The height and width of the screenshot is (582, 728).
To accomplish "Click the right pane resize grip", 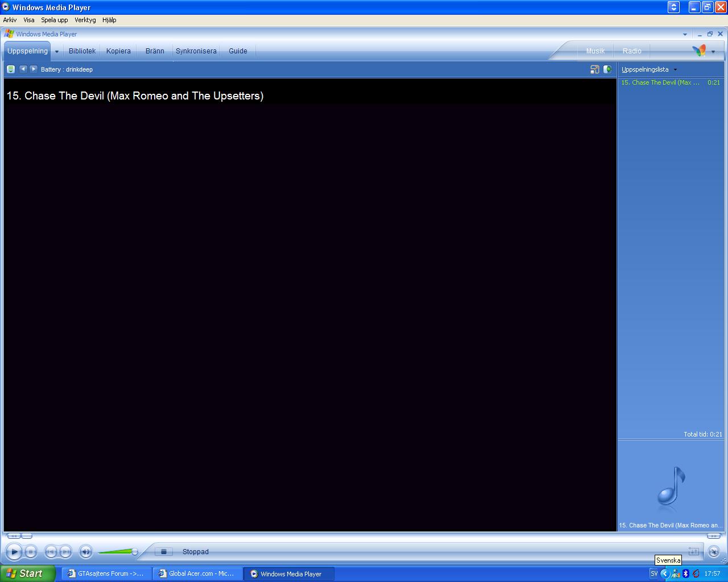I will pyautogui.click(x=714, y=535).
